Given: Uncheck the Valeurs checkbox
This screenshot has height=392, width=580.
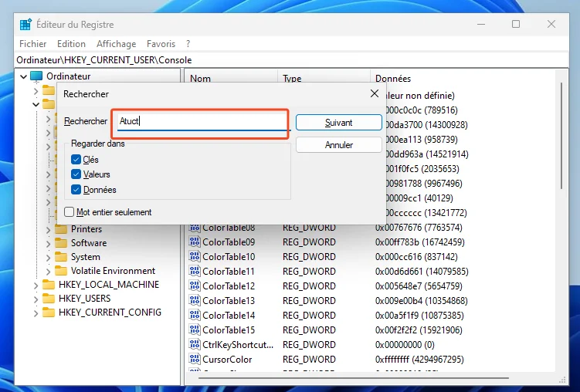Looking at the screenshot, I should [x=76, y=174].
